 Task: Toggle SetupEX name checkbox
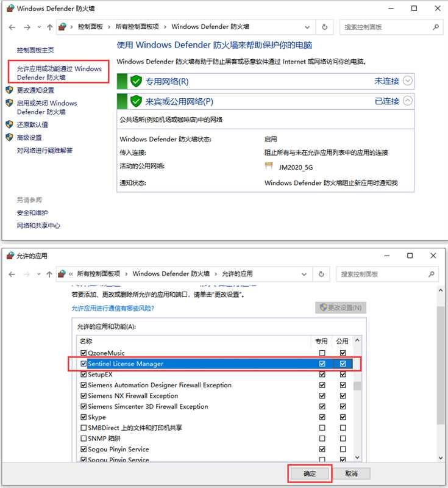pos(84,375)
